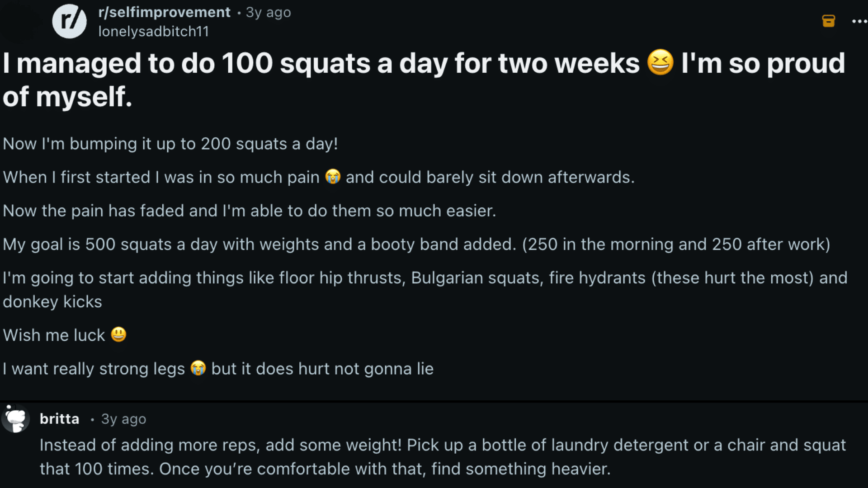The height and width of the screenshot is (488, 868).
Task: Click britta's username
Action: [x=59, y=418]
